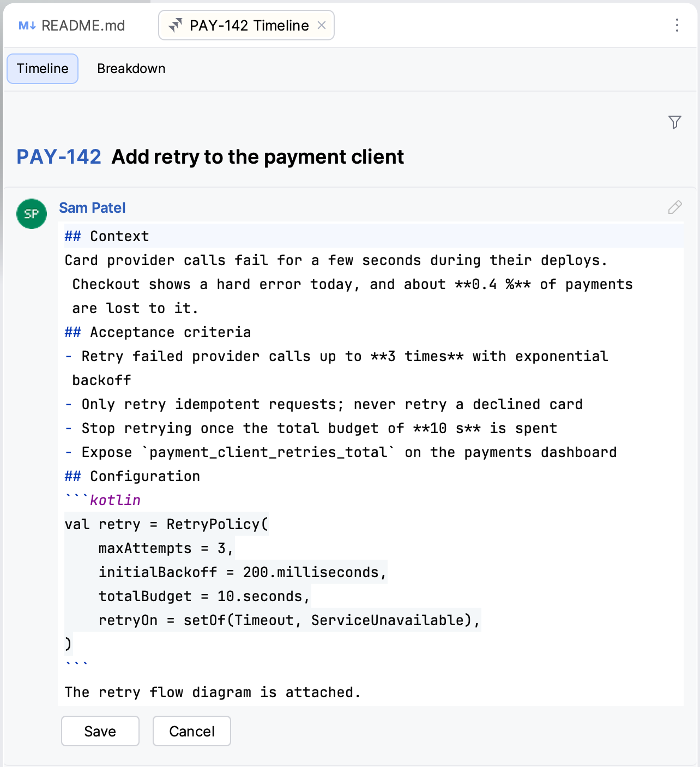This screenshot has width=700, height=767.
Task: Click the Markdown icon on the README.md tab
Action: [27, 26]
